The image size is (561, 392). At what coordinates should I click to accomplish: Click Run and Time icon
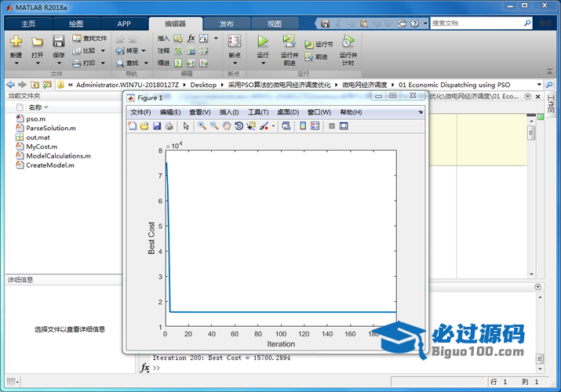[348, 42]
